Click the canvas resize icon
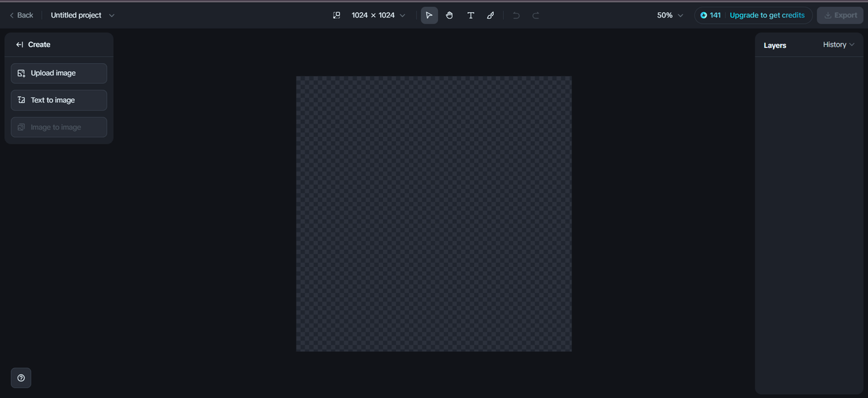The width and height of the screenshot is (868, 398). point(336,15)
